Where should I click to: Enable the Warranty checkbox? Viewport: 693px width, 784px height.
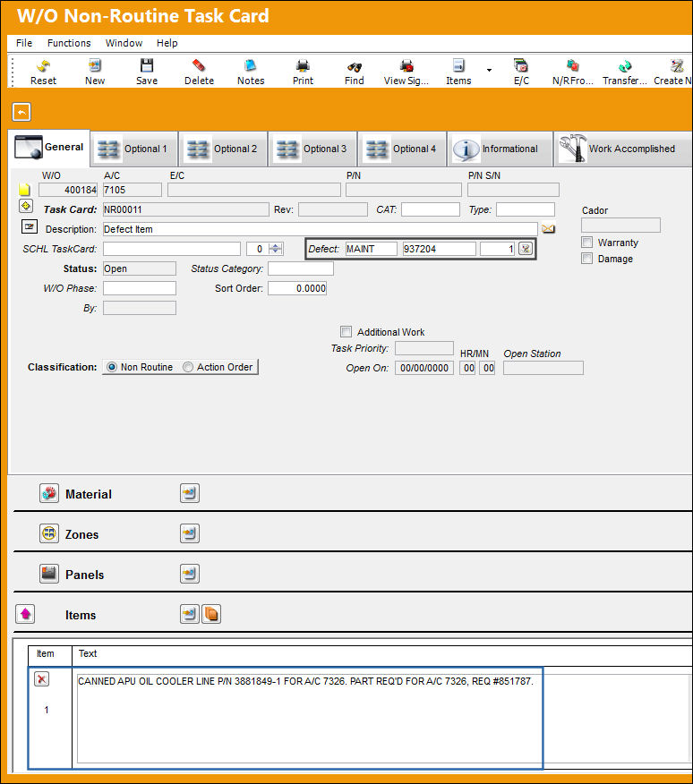pos(587,243)
